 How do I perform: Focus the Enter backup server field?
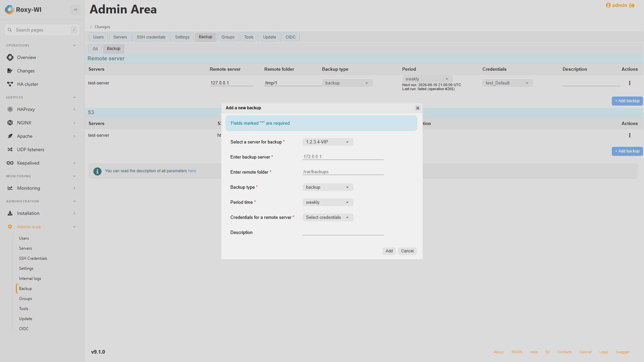point(343,157)
